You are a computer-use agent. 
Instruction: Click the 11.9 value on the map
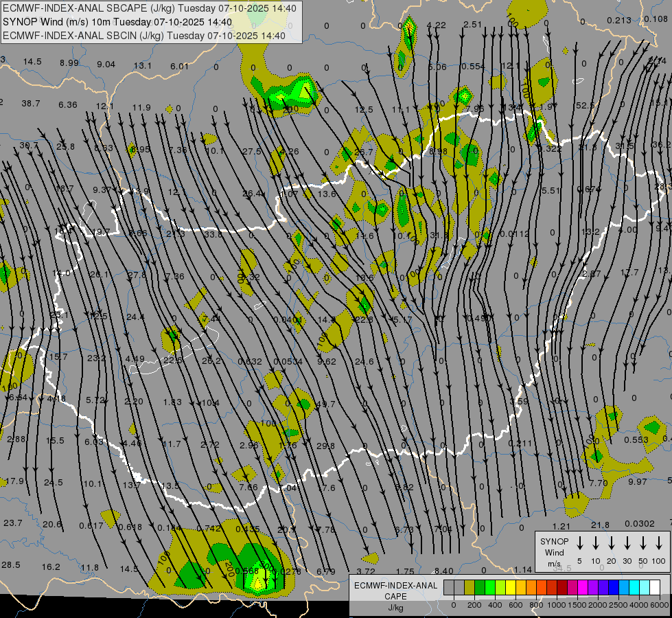click(x=141, y=107)
